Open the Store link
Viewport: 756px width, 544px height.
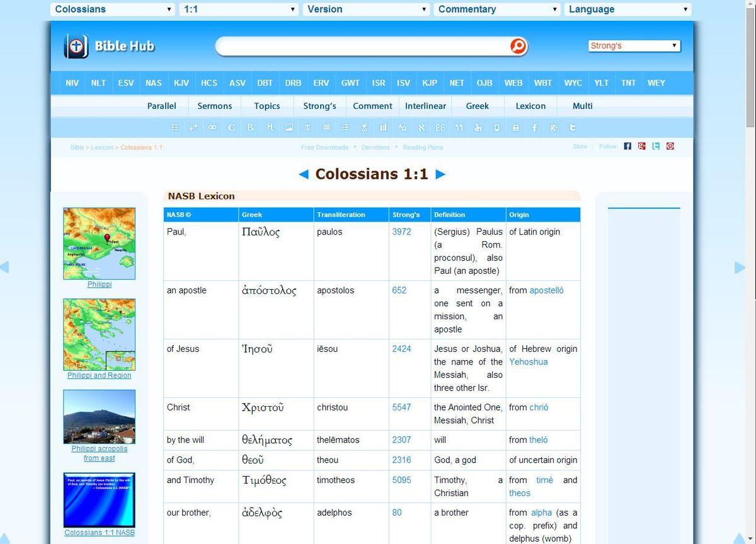click(580, 147)
